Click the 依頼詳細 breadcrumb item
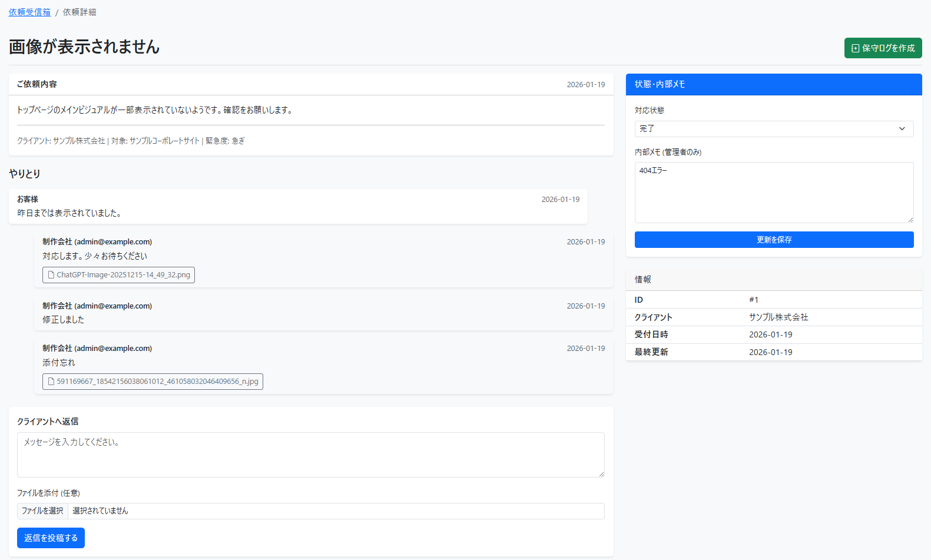 pyautogui.click(x=79, y=12)
